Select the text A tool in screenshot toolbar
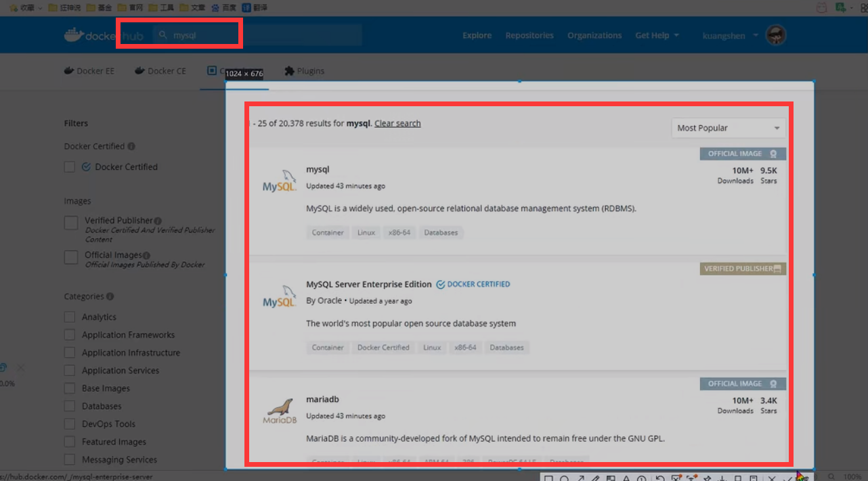Screen dimensions: 868x481 (626, 478)
